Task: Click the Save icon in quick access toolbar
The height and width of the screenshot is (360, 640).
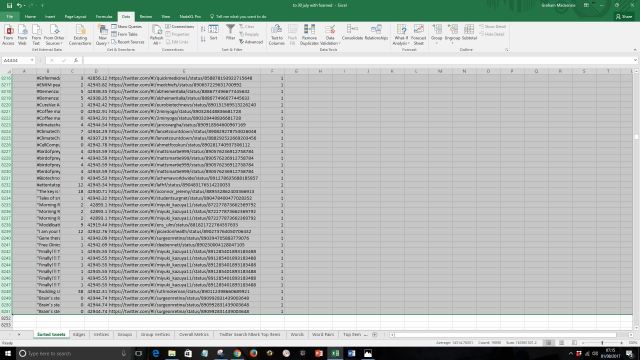Action: pos(9,5)
